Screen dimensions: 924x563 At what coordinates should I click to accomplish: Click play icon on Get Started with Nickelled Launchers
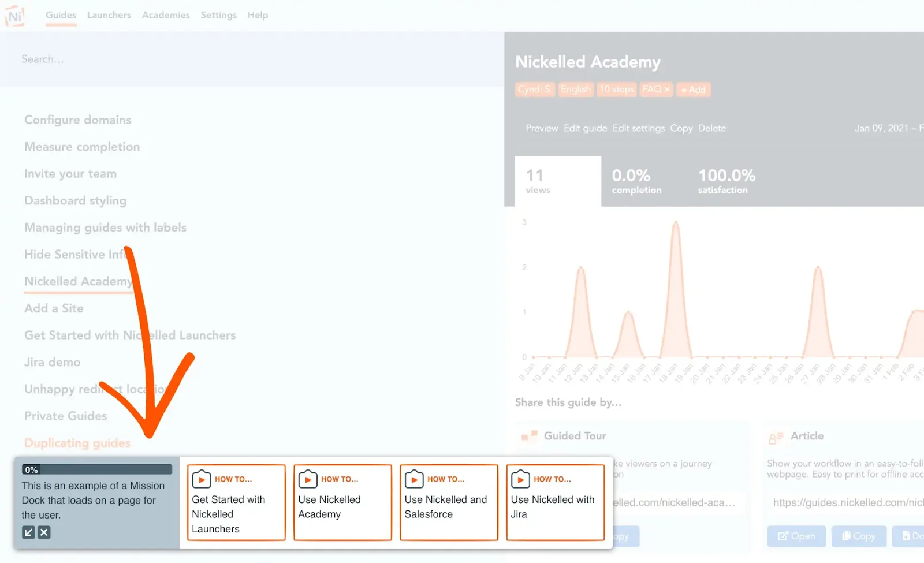202,479
